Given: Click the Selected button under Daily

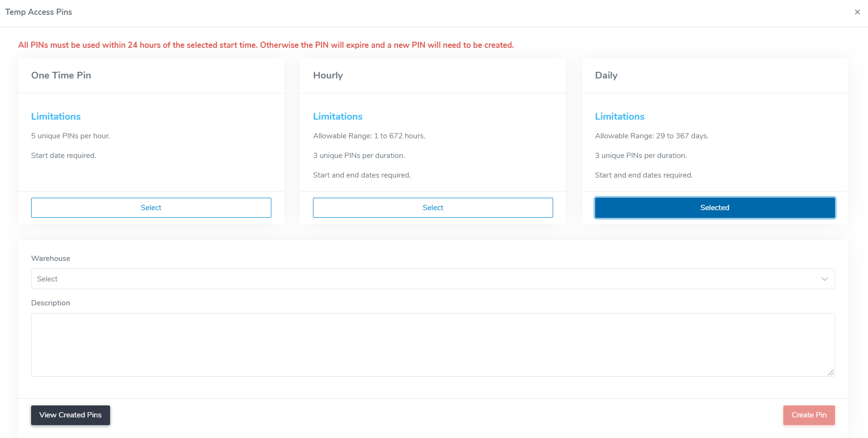Looking at the screenshot, I should (x=714, y=208).
